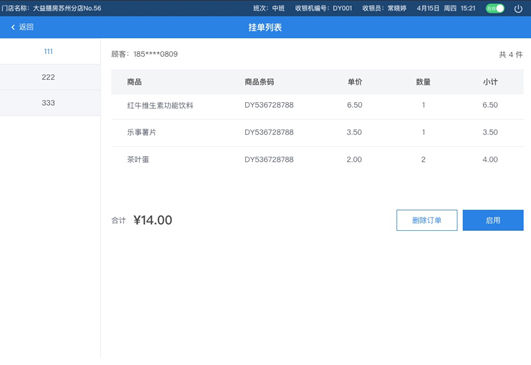Click the 单价 column header
The width and height of the screenshot is (531, 365).
pyautogui.click(x=355, y=82)
